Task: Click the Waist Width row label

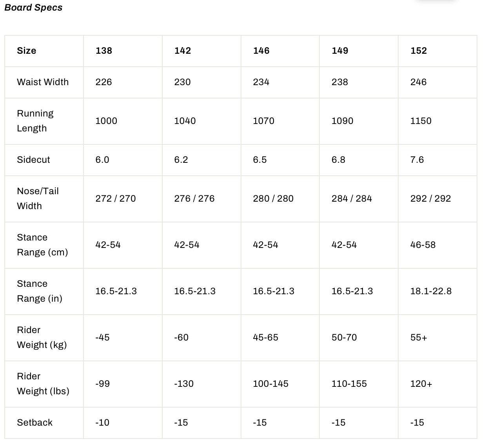Action: pyautogui.click(x=43, y=82)
